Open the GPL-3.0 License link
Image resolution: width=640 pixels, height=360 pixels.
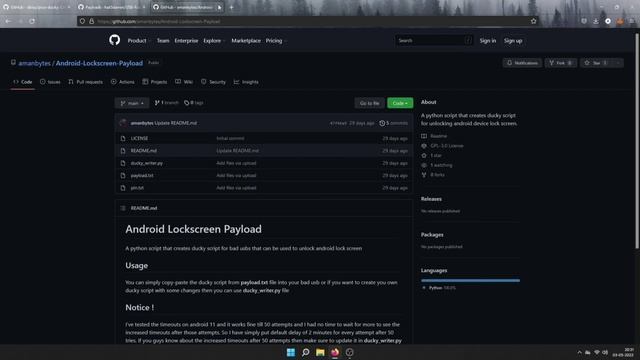(442, 146)
